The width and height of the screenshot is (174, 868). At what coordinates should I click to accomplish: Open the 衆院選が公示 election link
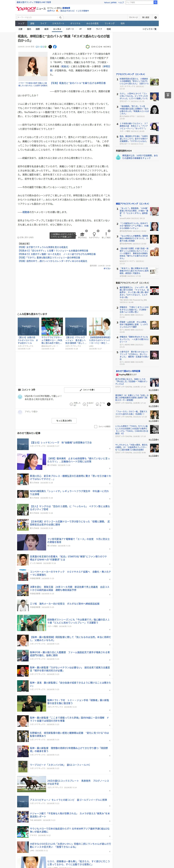pos(140,157)
